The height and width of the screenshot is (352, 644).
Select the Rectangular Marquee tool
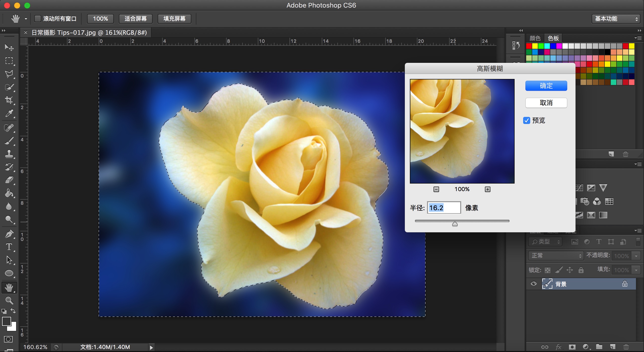[x=9, y=61]
